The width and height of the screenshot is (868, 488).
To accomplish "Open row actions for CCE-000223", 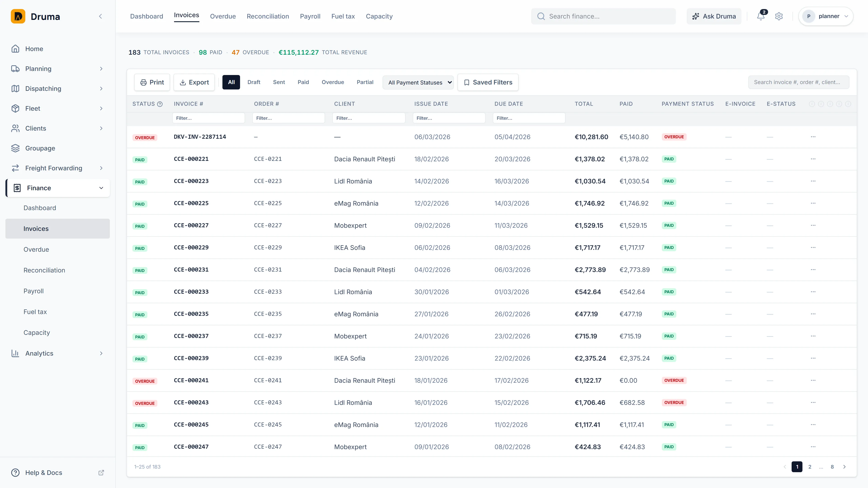I will 813,181.
